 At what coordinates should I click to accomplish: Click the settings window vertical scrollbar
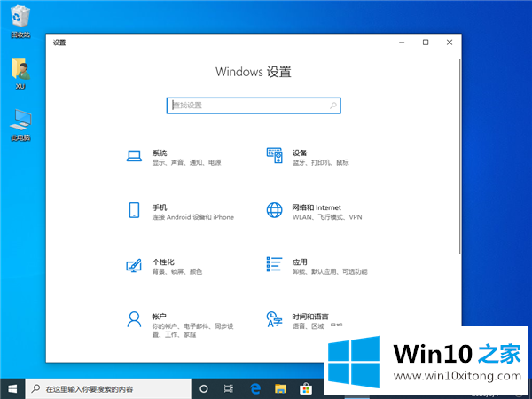(x=459, y=156)
